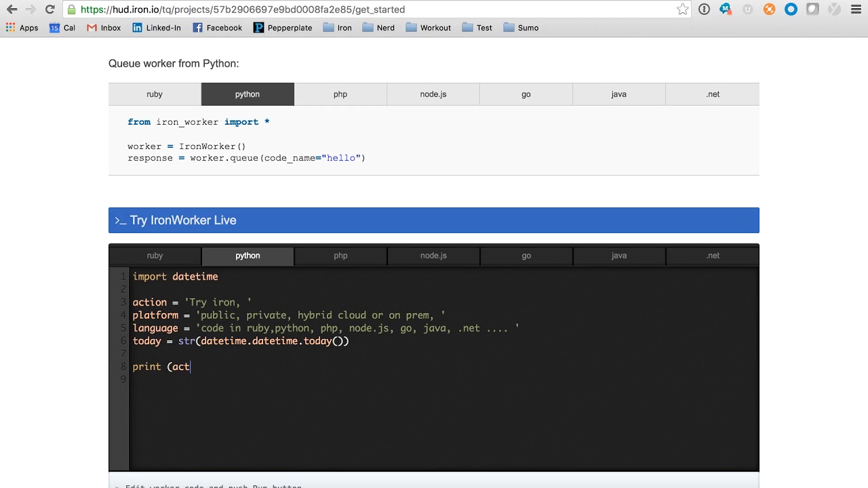Expand the Nerd bookmarks folder

[378, 28]
